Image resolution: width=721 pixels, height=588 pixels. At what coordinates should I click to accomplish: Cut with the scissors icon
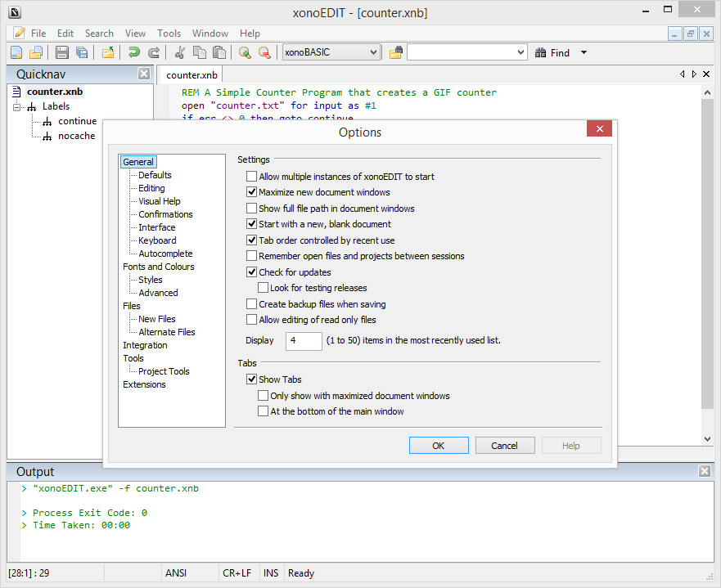[x=180, y=52]
